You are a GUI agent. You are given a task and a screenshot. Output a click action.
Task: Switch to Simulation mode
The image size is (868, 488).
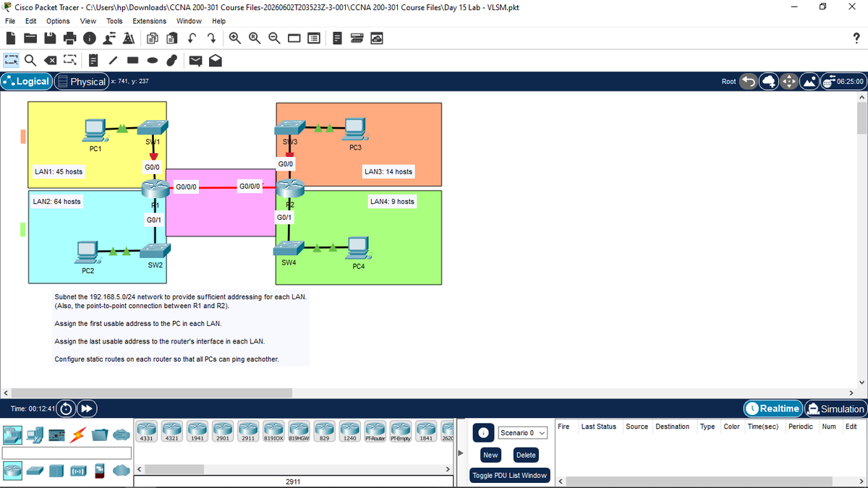click(835, 408)
